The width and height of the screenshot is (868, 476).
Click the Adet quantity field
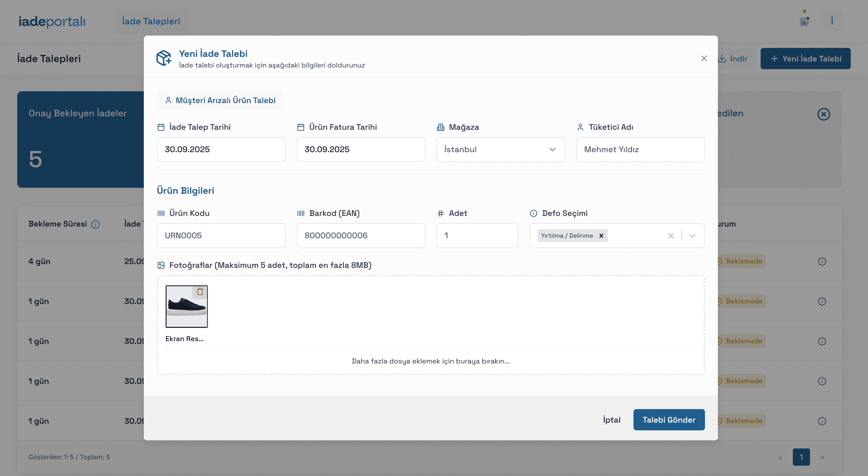pos(477,236)
